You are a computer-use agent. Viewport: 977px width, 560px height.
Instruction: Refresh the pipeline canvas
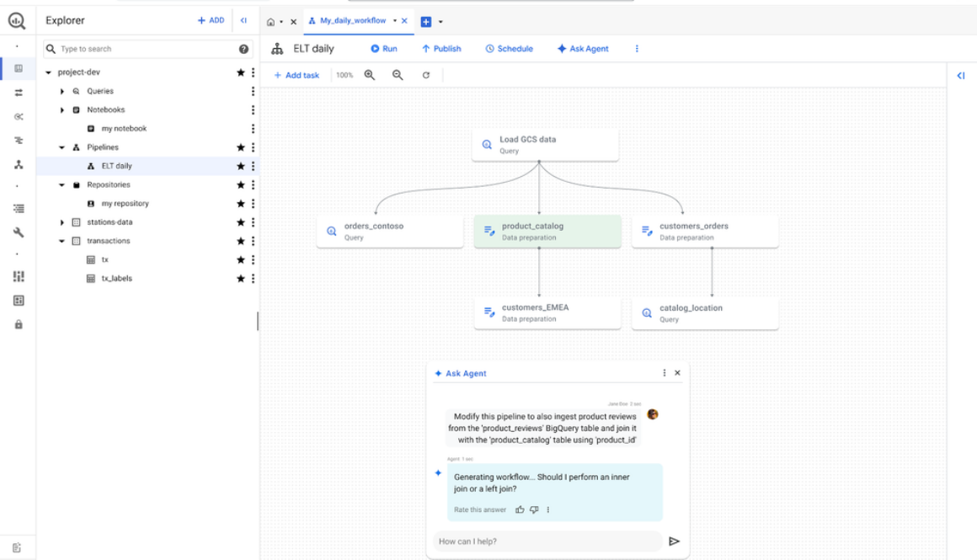click(x=425, y=74)
